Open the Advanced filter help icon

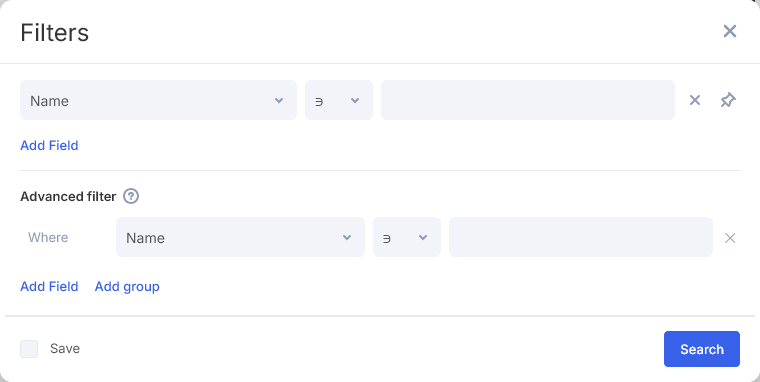[x=131, y=196]
